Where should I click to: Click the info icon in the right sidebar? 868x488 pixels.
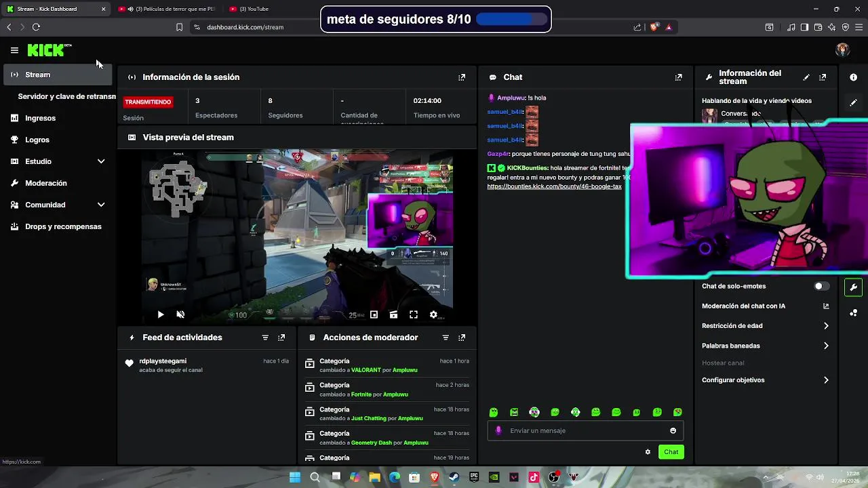click(853, 77)
